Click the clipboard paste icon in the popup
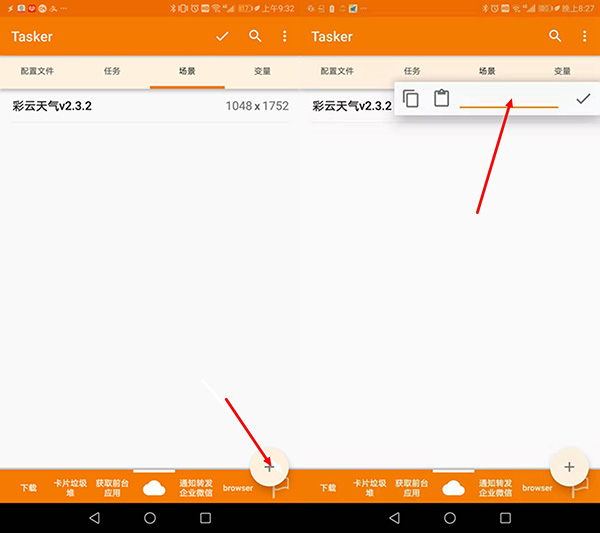 pyautogui.click(x=441, y=99)
